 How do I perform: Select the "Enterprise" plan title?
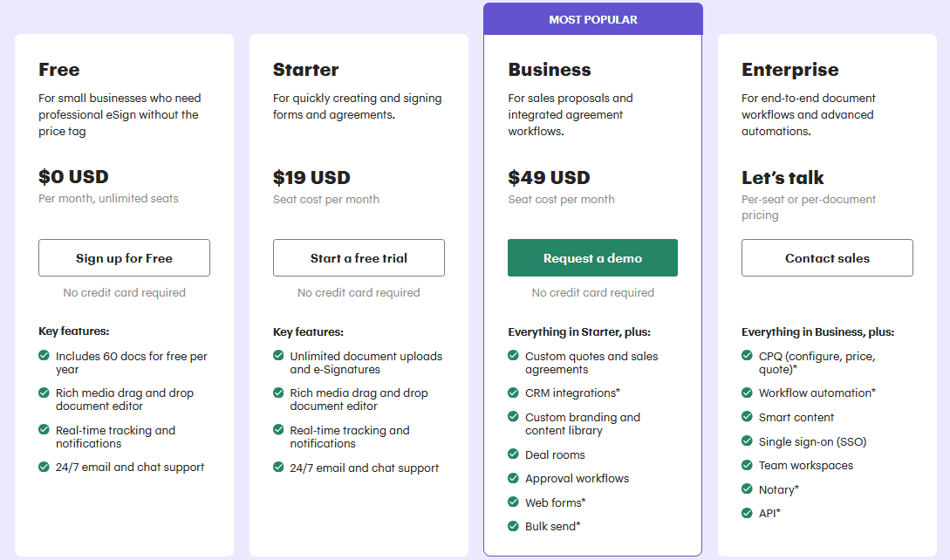(790, 69)
